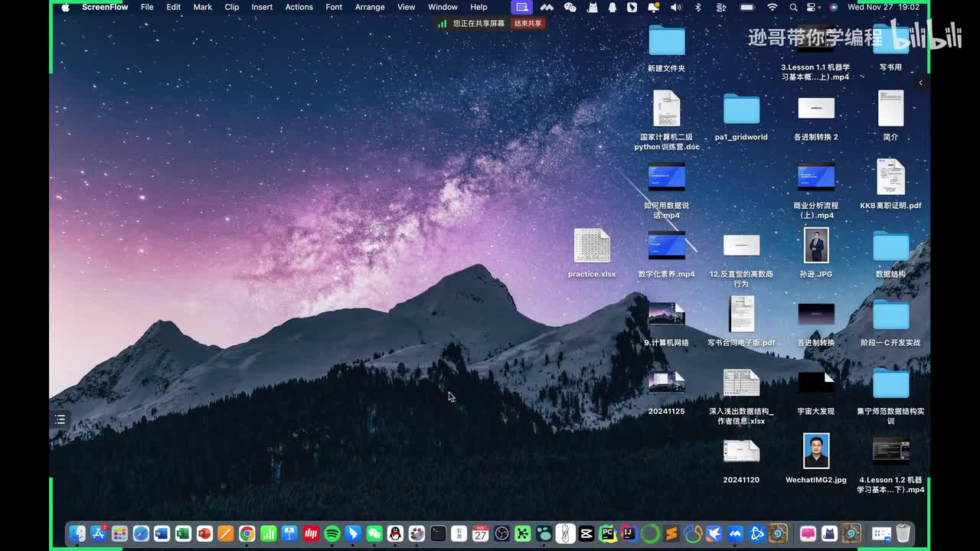
Task: Select the WechatIMG2.jpg image file
Action: pos(816,459)
